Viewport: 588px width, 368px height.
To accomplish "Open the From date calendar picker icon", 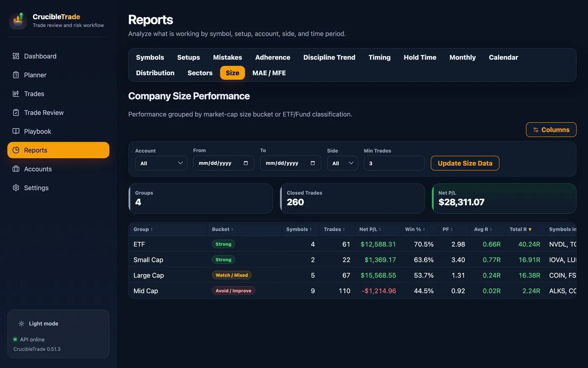I will click(x=246, y=163).
